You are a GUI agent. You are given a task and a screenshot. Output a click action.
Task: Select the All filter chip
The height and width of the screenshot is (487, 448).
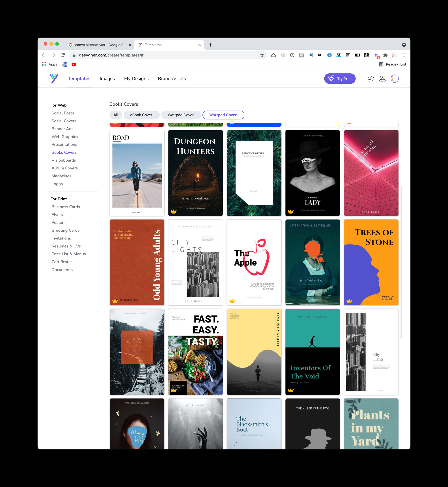pyautogui.click(x=116, y=115)
